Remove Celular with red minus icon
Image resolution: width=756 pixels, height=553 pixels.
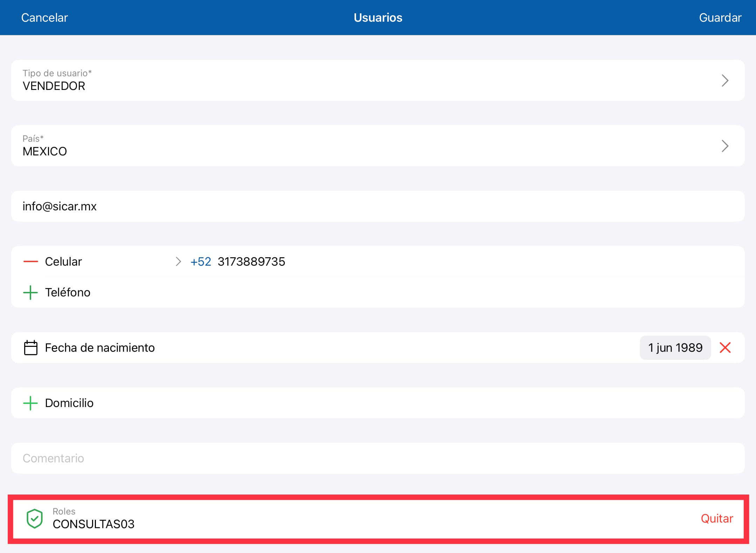click(30, 261)
